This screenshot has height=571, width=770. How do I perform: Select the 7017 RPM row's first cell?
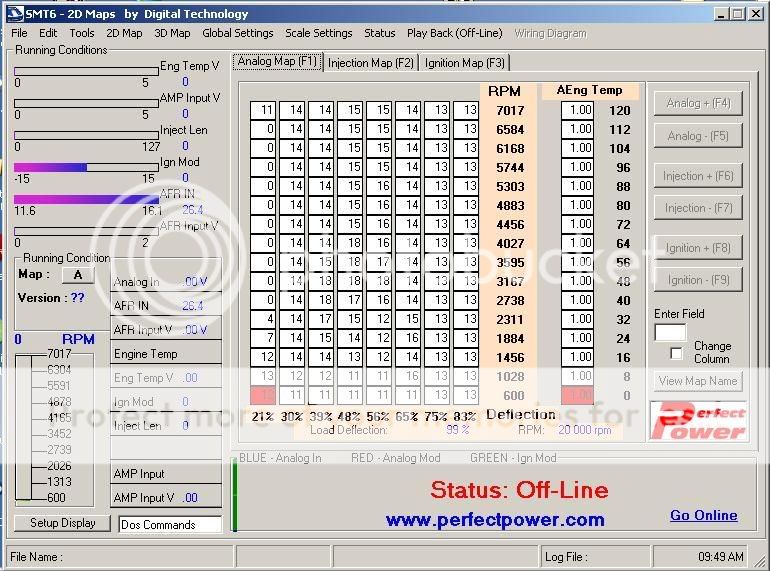click(263, 110)
